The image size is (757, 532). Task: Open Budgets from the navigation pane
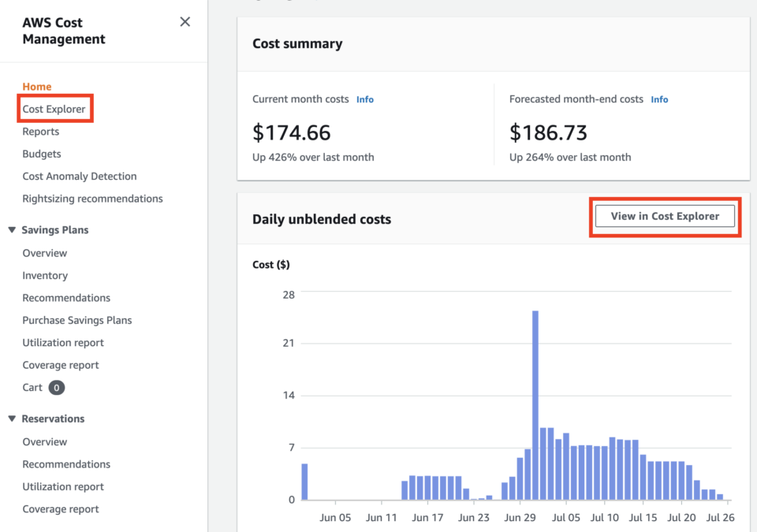41,154
